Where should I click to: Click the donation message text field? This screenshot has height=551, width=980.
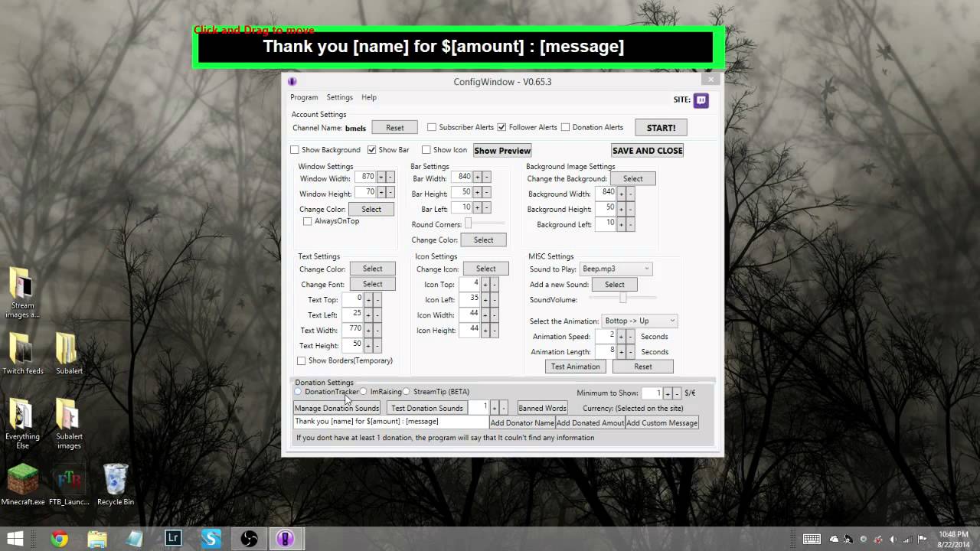coord(391,422)
